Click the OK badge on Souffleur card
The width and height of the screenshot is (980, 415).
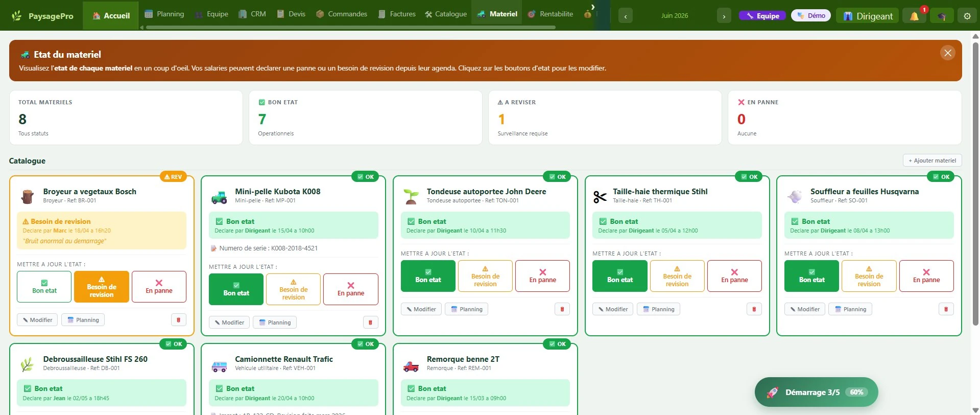coord(941,177)
